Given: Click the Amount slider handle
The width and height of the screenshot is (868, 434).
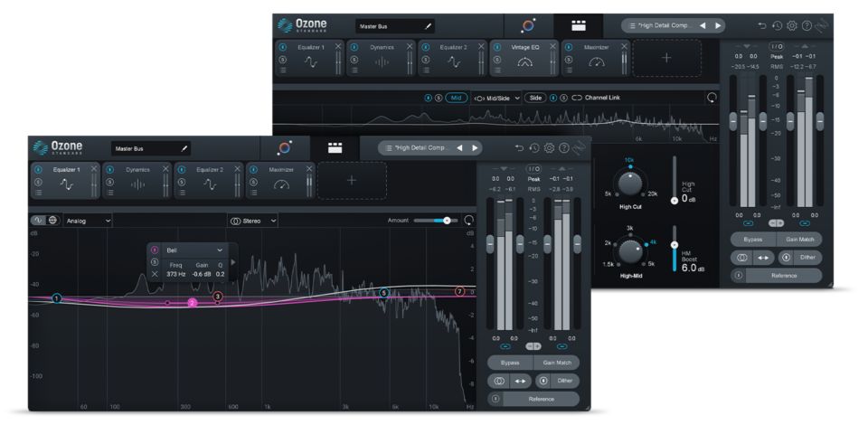Looking at the screenshot, I should (447, 221).
